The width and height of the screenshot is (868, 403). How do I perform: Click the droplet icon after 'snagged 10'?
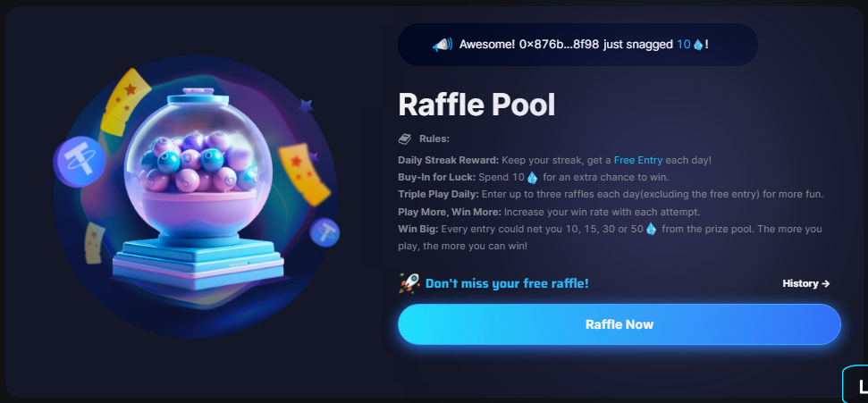pyautogui.click(x=698, y=45)
